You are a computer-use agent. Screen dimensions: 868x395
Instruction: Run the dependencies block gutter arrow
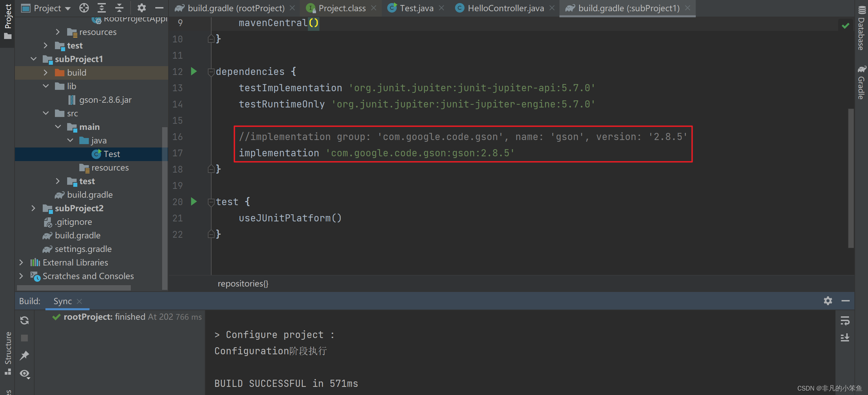pyautogui.click(x=194, y=71)
